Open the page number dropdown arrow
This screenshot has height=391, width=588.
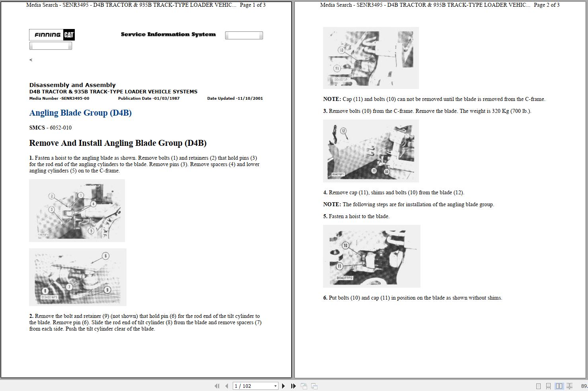click(x=275, y=386)
